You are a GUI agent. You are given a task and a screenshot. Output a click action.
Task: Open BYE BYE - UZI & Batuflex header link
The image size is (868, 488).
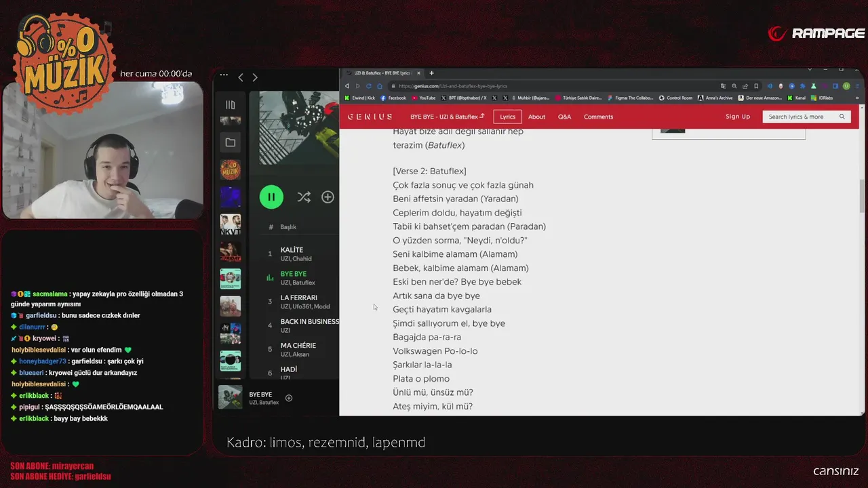tap(447, 117)
